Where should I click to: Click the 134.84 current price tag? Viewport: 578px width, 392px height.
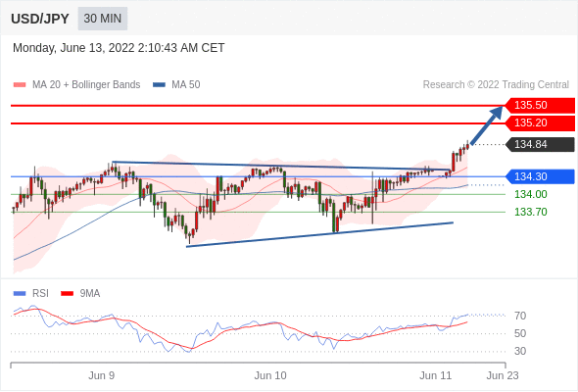[x=540, y=145]
